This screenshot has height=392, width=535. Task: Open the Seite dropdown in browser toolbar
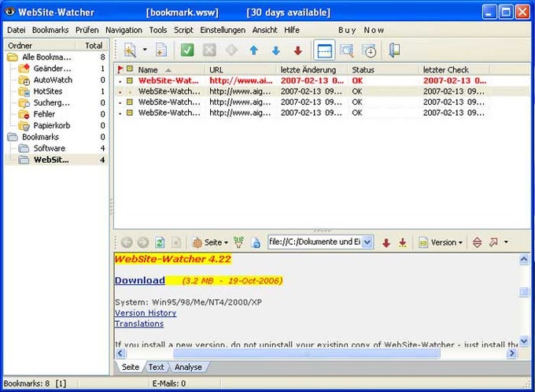click(x=210, y=242)
